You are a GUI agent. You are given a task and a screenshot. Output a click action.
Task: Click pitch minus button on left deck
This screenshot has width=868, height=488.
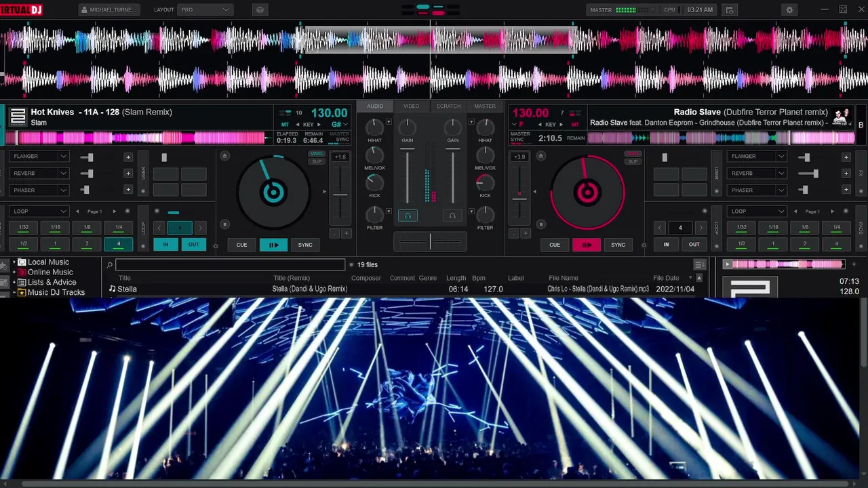pyautogui.click(x=334, y=233)
